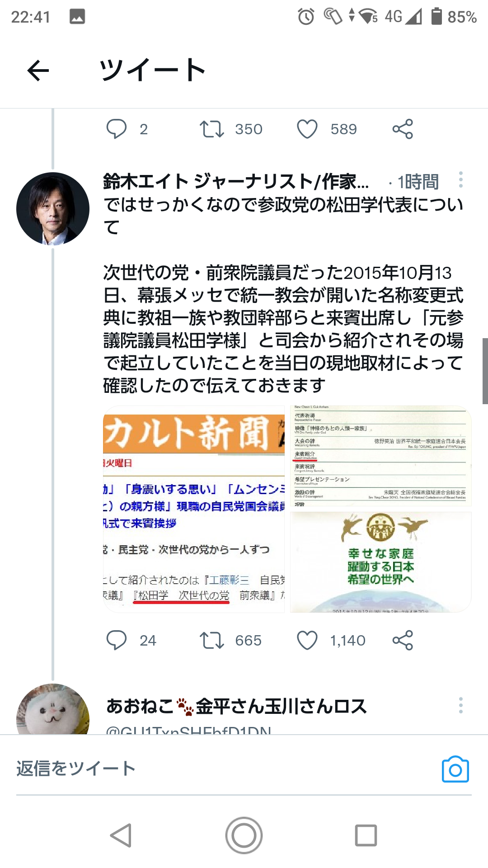Open camera to attach photo
Image resolution: width=488 pixels, height=868 pixels.
point(455,769)
